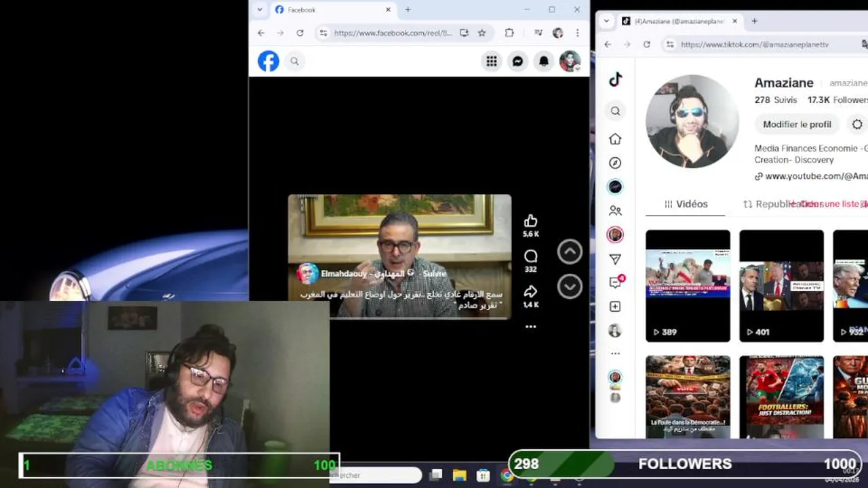This screenshot has width=868, height=488.
Task: Open Chrome three-dot menu in Facebook window
Action: click(577, 33)
